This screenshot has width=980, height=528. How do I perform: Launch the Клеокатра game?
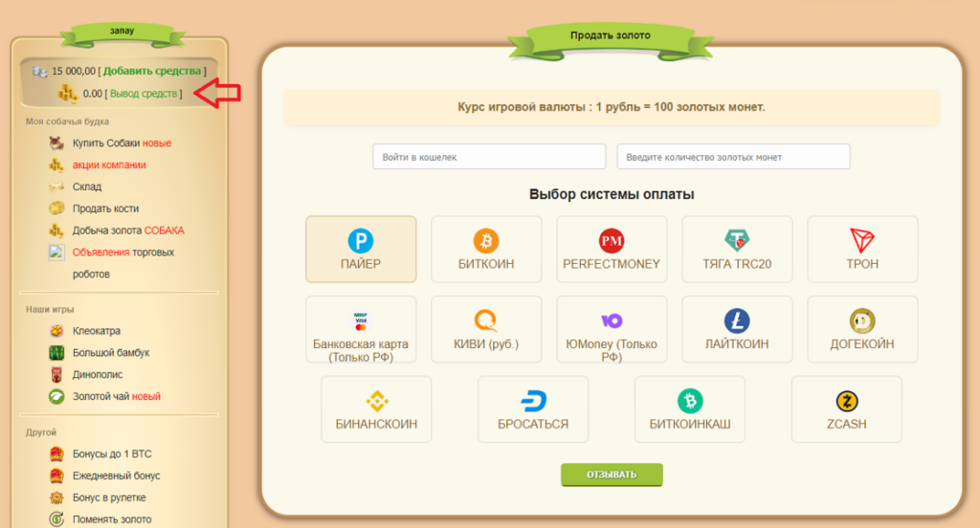(97, 331)
